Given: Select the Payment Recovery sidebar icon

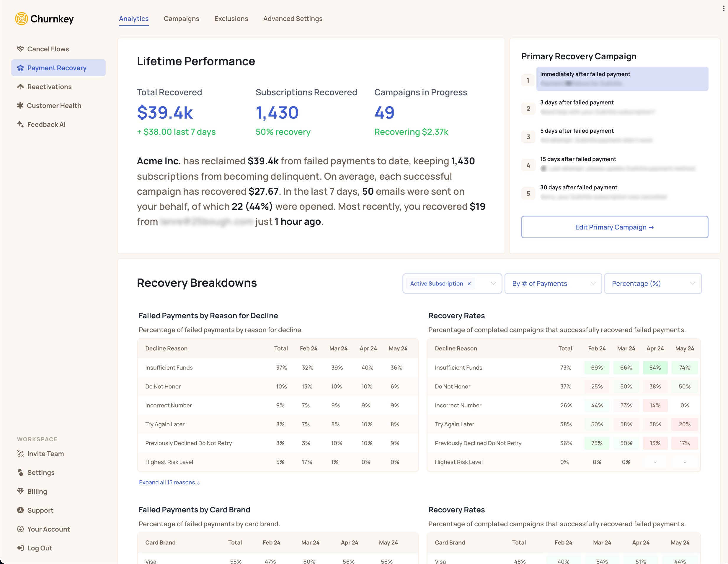Looking at the screenshot, I should [x=20, y=68].
